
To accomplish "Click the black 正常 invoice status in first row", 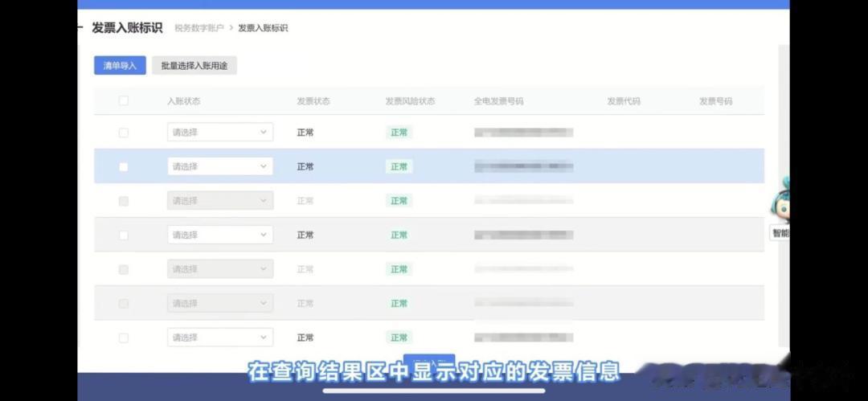I will pyautogui.click(x=305, y=133).
